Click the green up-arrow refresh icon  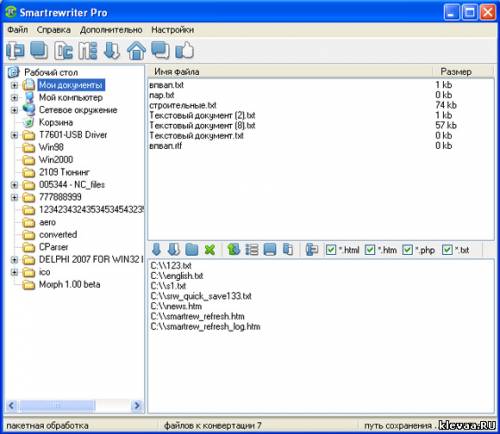tap(234, 249)
